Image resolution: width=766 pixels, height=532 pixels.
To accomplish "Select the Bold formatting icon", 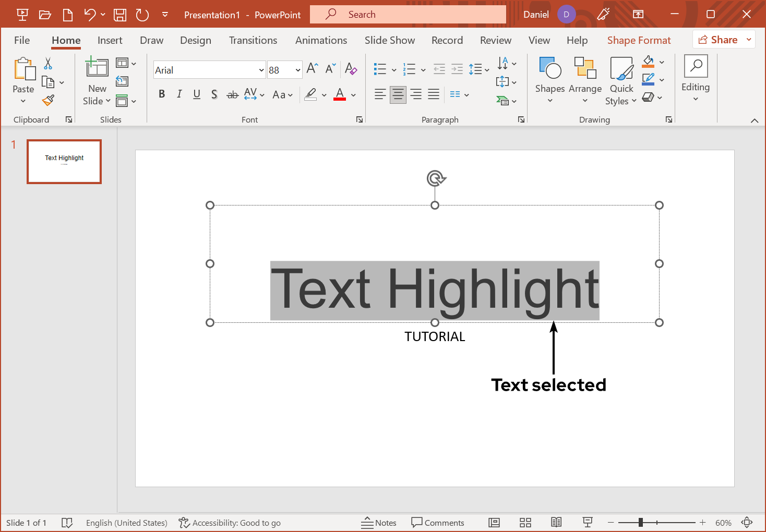I will coord(162,94).
